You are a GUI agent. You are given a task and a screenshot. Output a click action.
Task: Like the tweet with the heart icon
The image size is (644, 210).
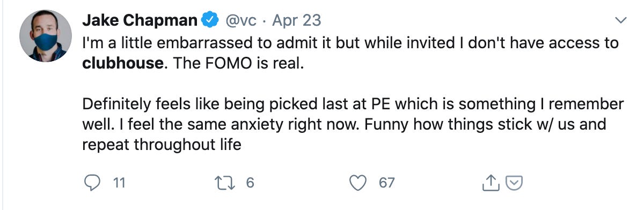358,183
